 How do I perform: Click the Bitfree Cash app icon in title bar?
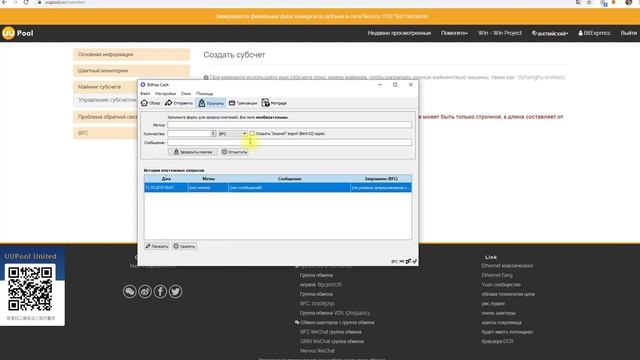point(143,84)
